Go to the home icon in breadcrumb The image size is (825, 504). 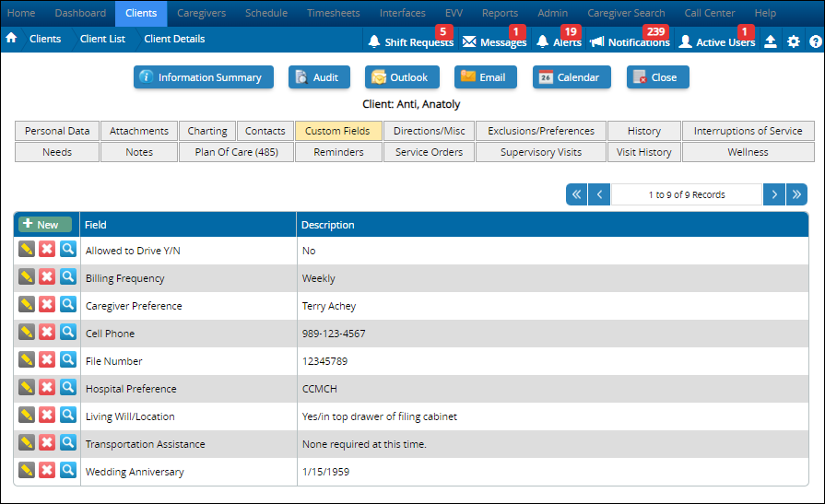(x=11, y=38)
